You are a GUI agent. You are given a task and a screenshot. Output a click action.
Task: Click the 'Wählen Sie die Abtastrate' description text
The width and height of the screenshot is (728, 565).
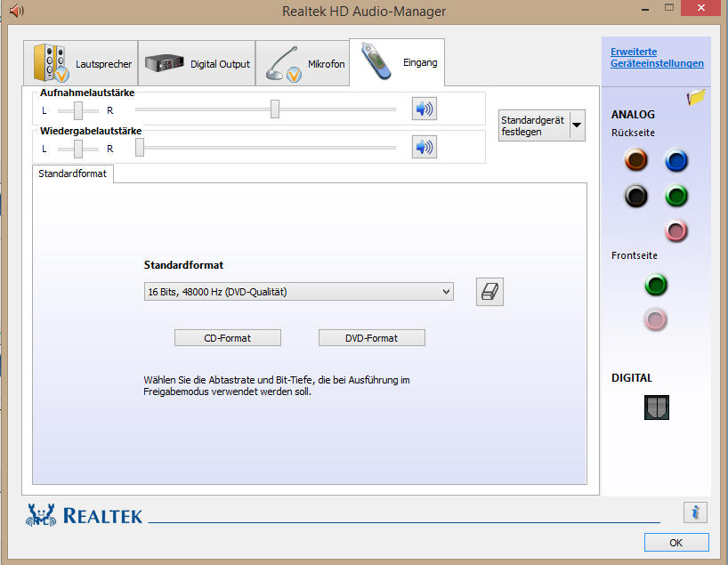pos(276,386)
